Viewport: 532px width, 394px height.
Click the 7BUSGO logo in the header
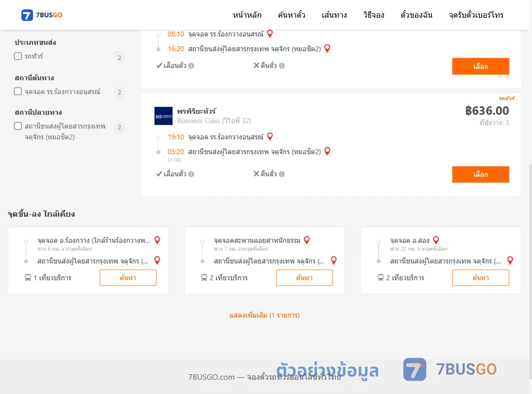42,15
